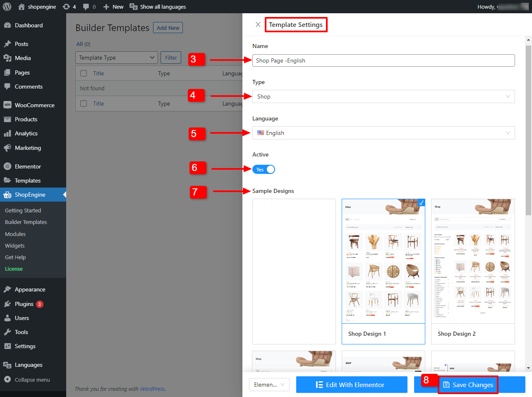Click the Filter button
Viewport: 532px width, 397px height.
pos(171,58)
